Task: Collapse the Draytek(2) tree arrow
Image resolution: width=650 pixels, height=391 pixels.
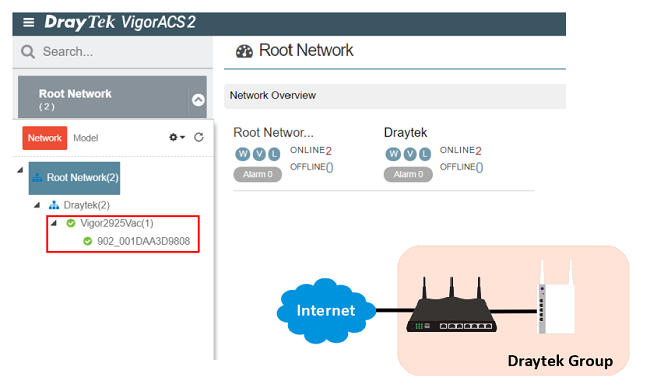Action: click(x=37, y=205)
